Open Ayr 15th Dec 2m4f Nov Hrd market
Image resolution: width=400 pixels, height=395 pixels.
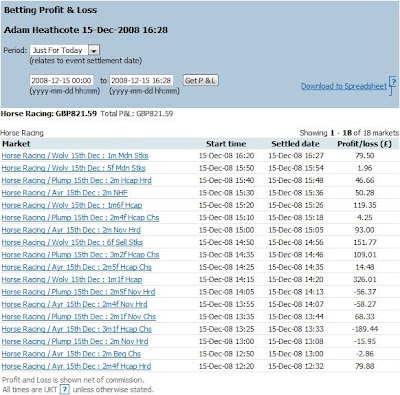(74, 304)
